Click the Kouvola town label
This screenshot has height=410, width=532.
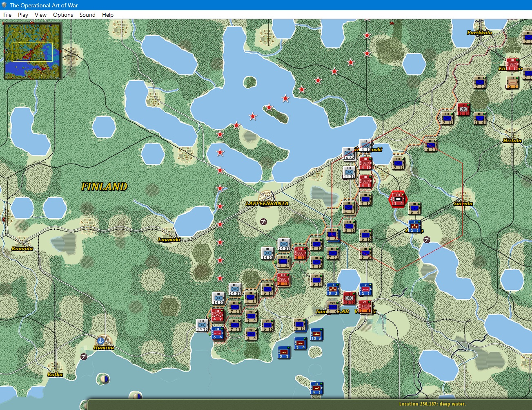pyautogui.click(x=22, y=249)
